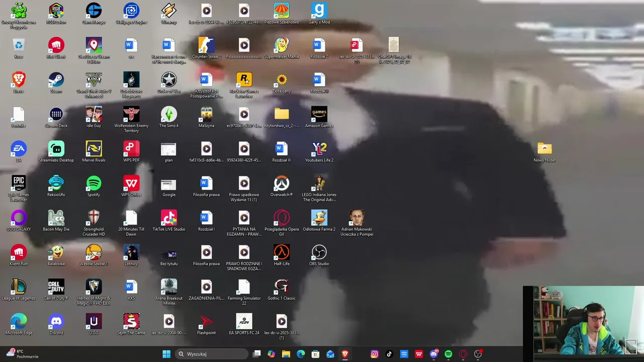
Task: Select the Heroes of Might & Magic III icon
Action: 94,292
